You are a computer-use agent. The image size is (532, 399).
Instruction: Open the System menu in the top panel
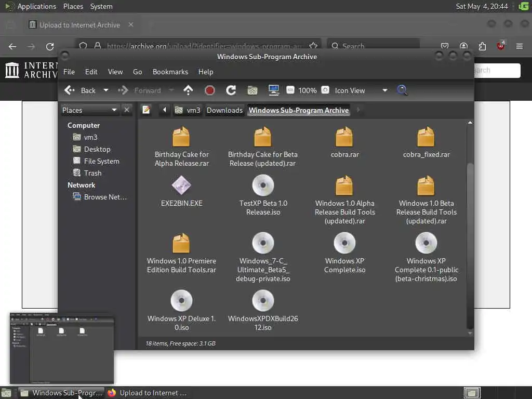point(101,6)
